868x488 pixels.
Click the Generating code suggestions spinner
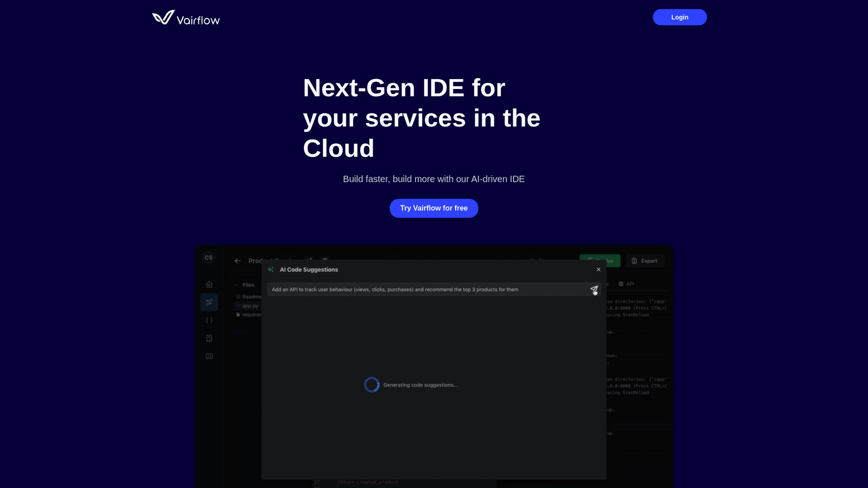point(372,385)
